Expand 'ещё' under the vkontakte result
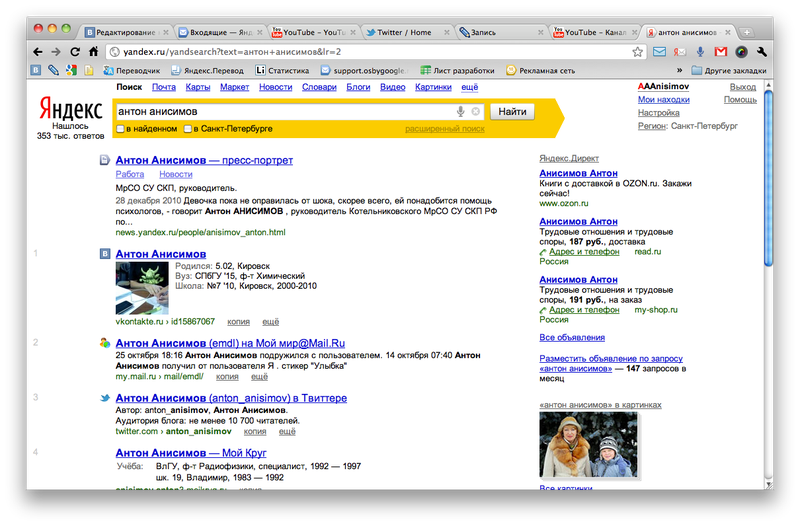The height and width of the screenshot is (526, 800). point(270,322)
